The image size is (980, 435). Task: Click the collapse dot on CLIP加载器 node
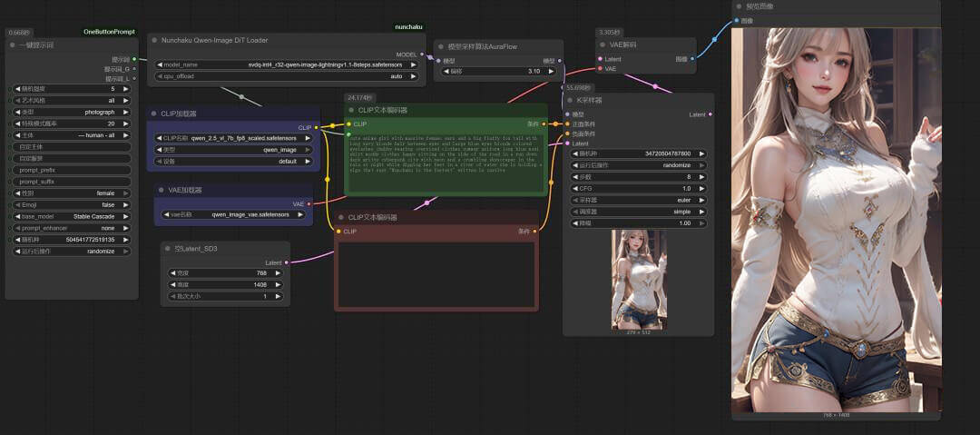(153, 114)
